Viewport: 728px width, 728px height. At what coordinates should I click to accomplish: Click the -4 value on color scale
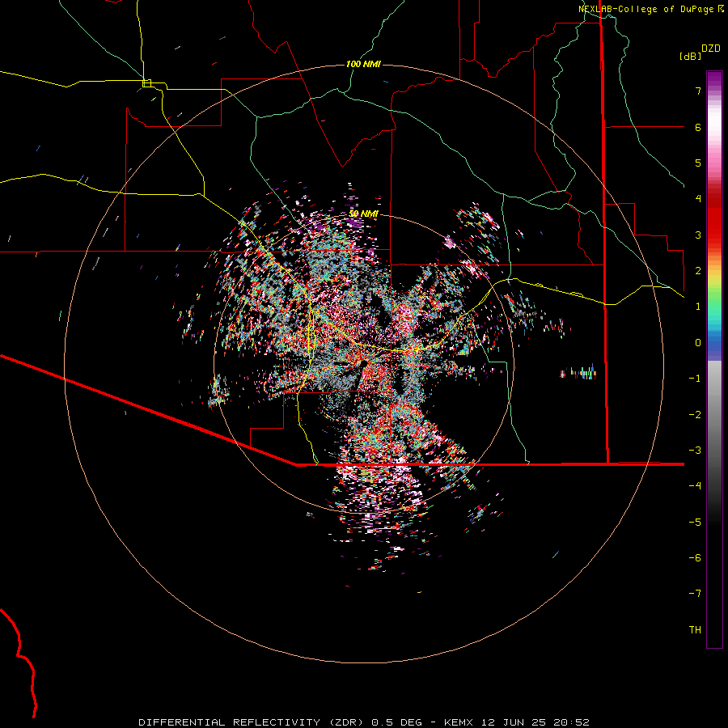(695, 486)
